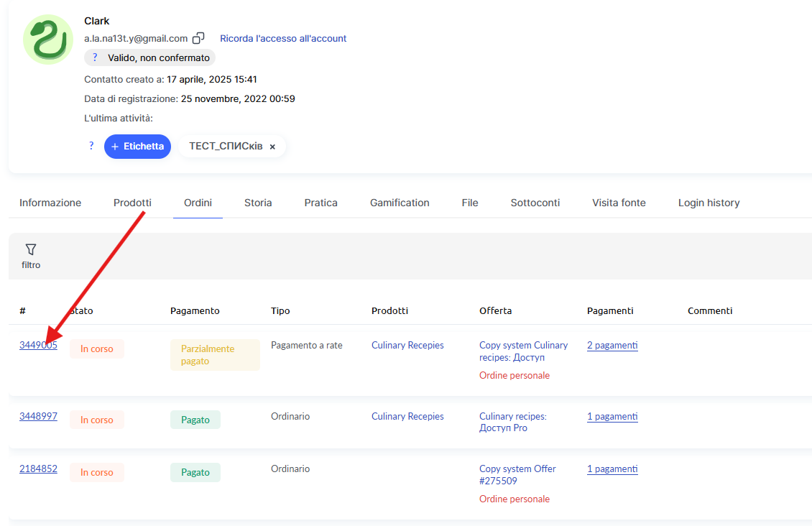The width and height of the screenshot is (812, 526).
Task: Open Copy system Offer #275509 link
Action: coord(517,474)
